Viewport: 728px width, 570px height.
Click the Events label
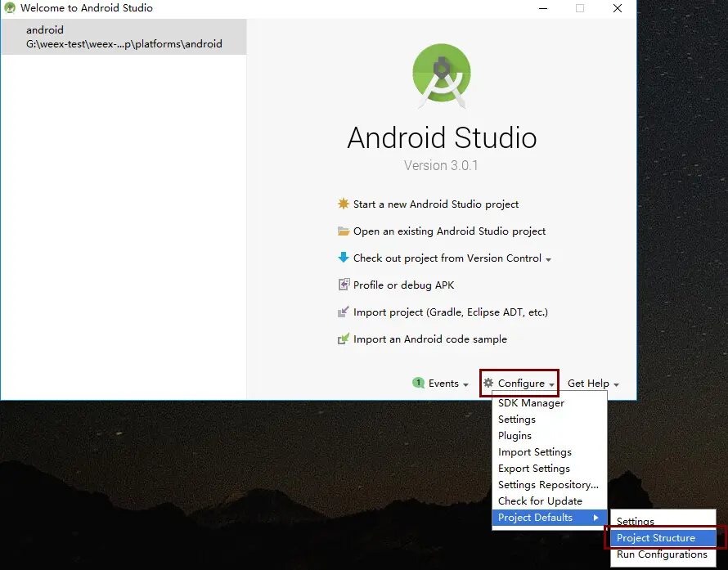pos(443,383)
